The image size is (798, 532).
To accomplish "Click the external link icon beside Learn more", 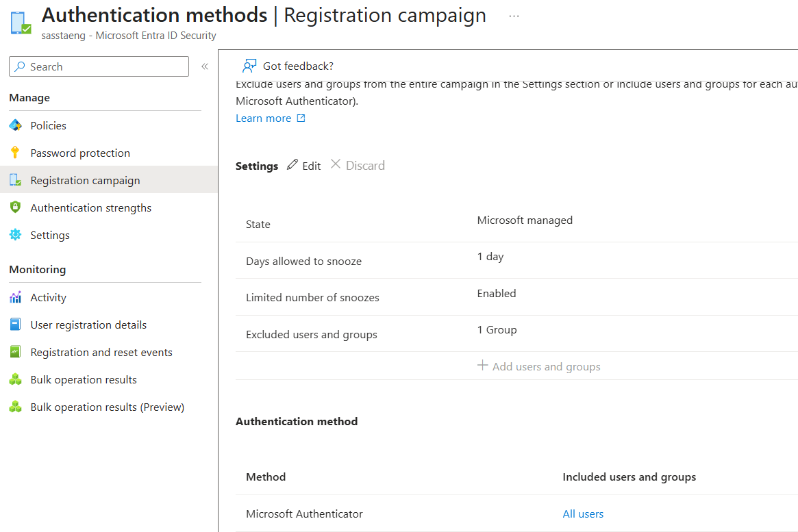I will [x=301, y=118].
